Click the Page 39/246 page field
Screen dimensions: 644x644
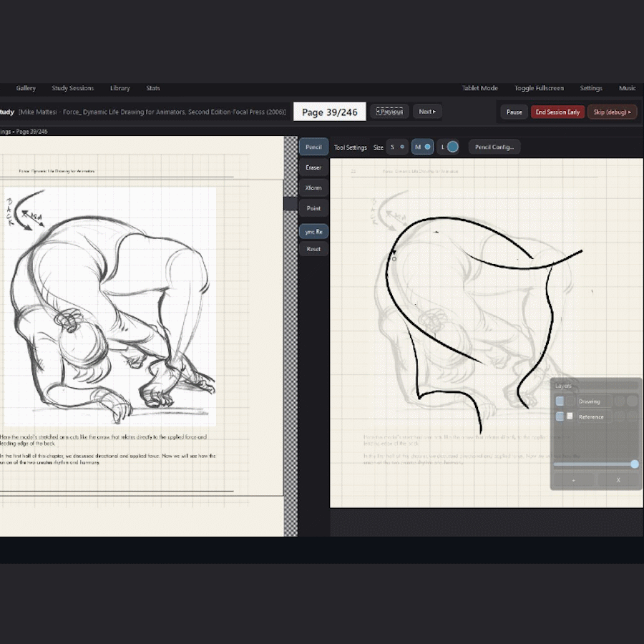[x=329, y=112]
